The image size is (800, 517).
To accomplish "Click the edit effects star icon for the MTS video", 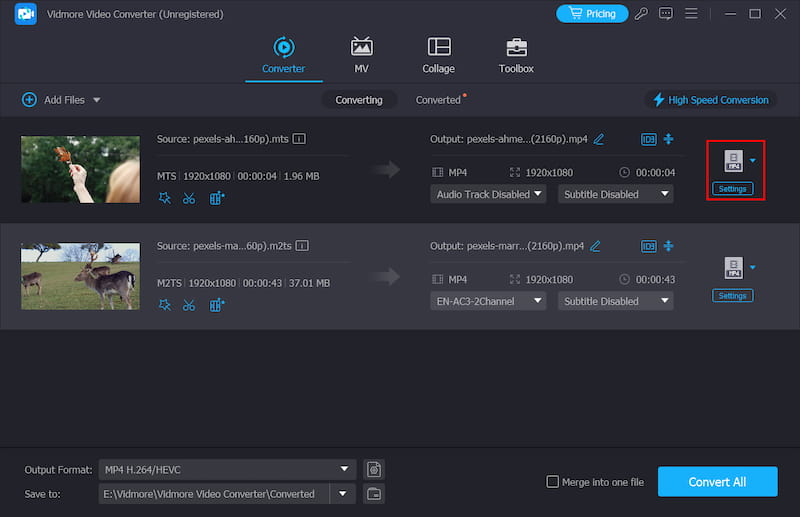I will click(164, 198).
